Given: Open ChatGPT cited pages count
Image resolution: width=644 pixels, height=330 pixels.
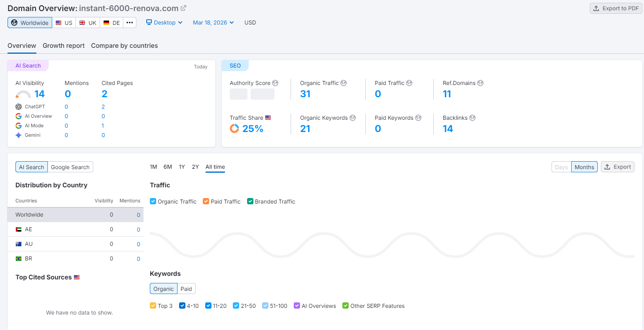Looking at the screenshot, I should tap(103, 107).
